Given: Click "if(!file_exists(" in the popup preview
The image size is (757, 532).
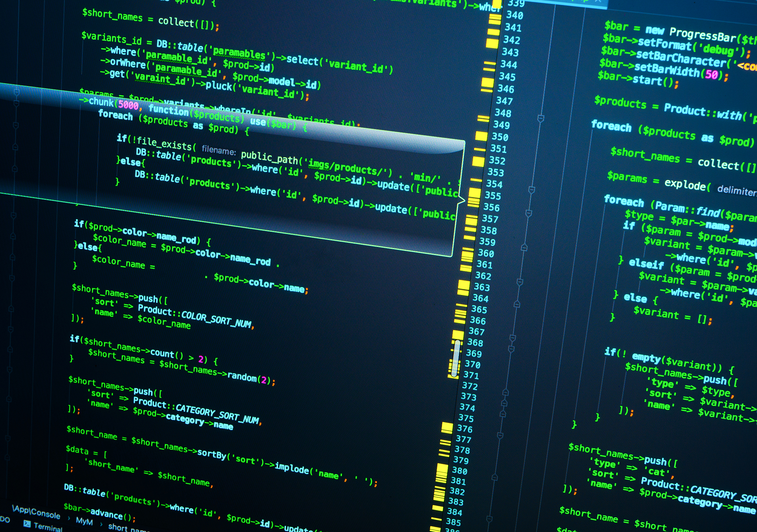Looking at the screenshot, I should 156,143.
